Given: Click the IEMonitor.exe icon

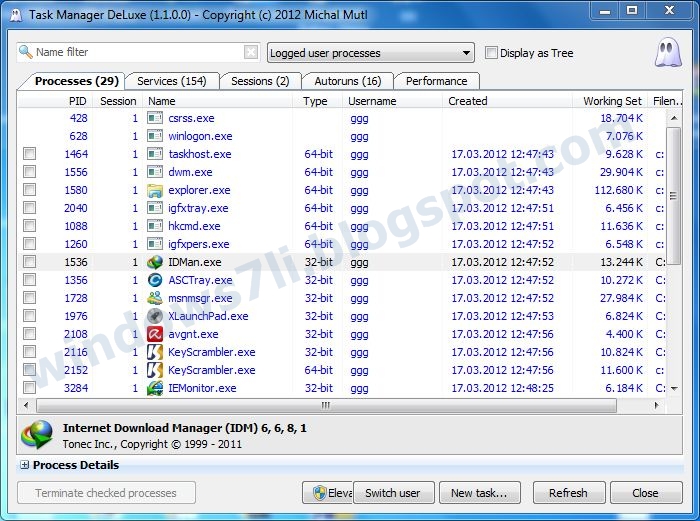Looking at the screenshot, I should pyautogui.click(x=155, y=388).
